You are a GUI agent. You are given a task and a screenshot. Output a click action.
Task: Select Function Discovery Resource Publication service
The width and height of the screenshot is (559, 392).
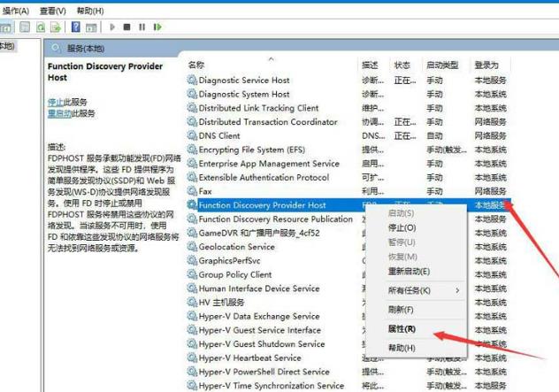pos(276,219)
